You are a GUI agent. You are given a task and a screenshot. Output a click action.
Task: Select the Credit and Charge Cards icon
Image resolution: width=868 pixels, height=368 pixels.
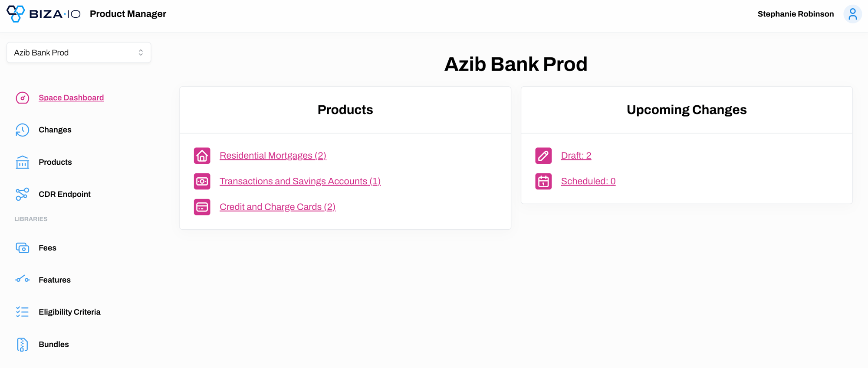point(202,207)
